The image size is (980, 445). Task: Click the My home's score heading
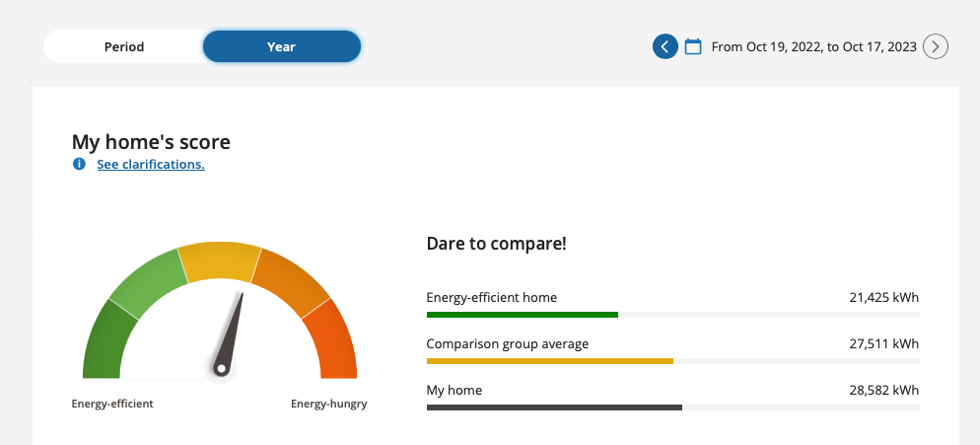pyautogui.click(x=151, y=142)
